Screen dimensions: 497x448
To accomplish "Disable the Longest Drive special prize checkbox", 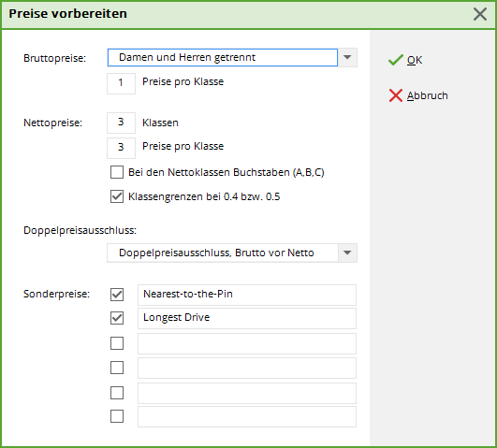I will [x=117, y=318].
